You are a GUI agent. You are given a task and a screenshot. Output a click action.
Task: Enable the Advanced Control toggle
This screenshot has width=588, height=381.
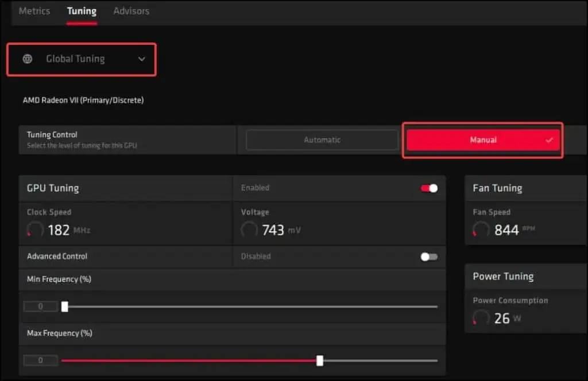(x=428, y=256)
